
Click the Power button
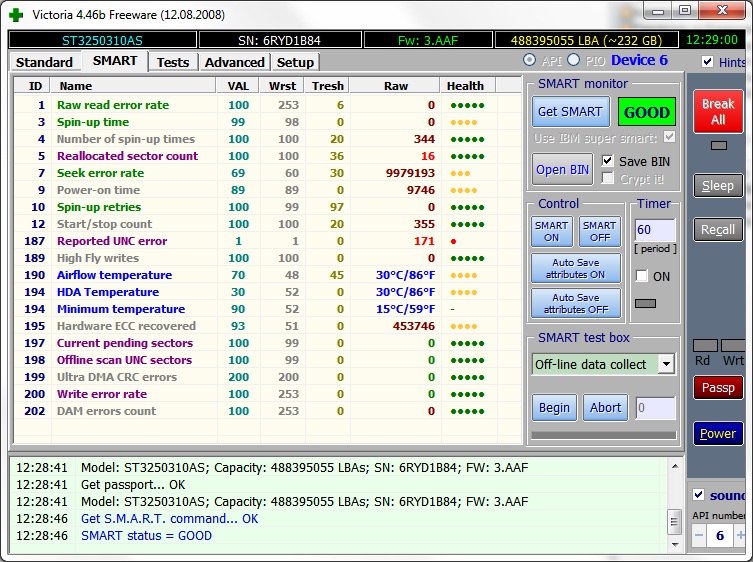click(x=718, y=434)
